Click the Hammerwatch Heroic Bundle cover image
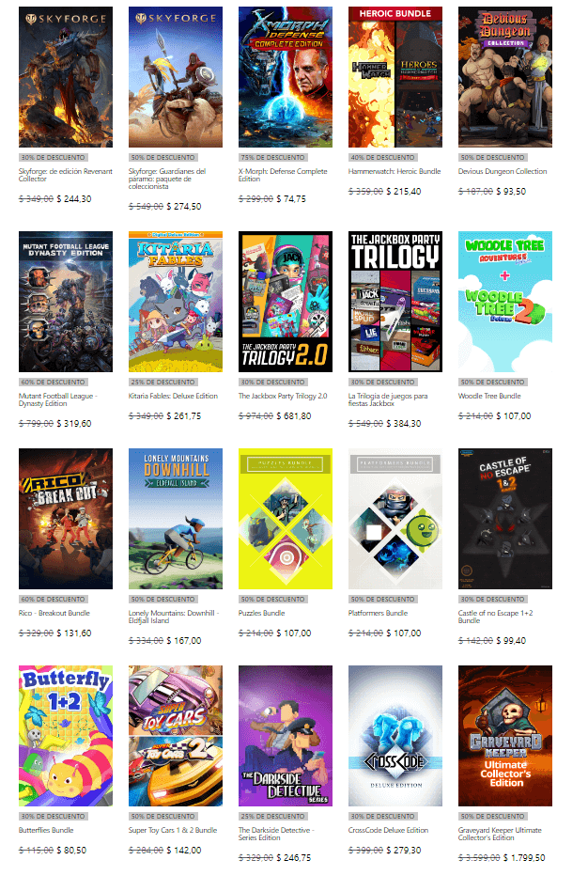Viewport: 588px width, 891px height. tap(395, 77)
